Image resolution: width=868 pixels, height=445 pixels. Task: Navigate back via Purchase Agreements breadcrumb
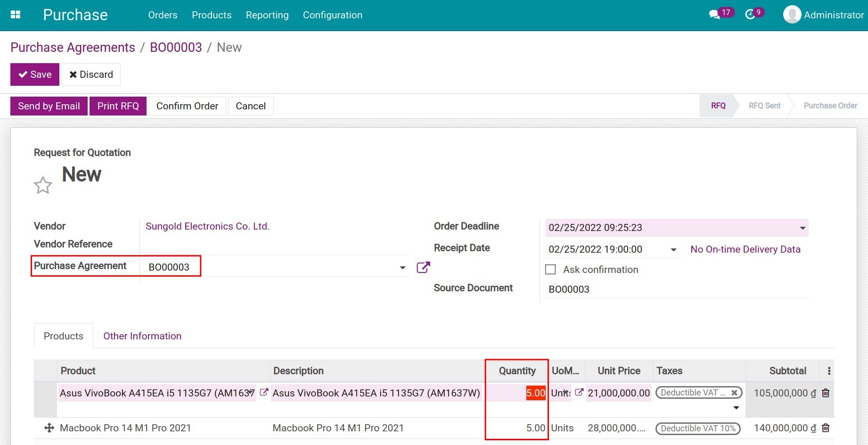coord(72,47)
